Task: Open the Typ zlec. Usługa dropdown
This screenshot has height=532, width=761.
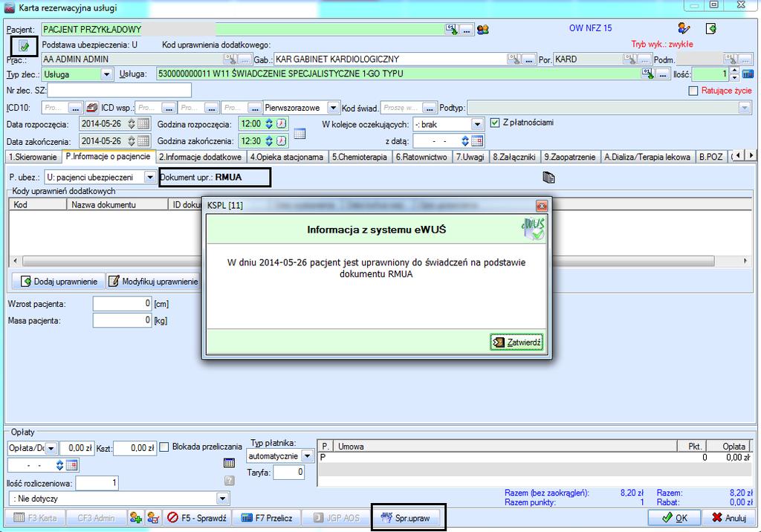Action: pyautogui.click(x=106, y=74)
